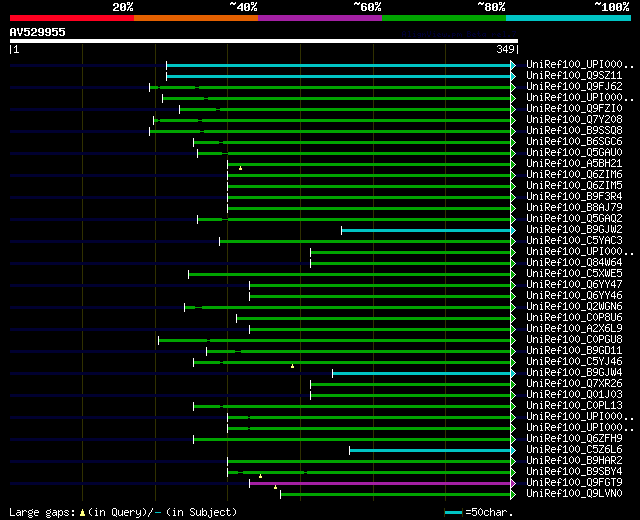Select the UniRef100_B9GD11 label
The width and height of the screenshot is (640, 520).
tap(574, 351)
